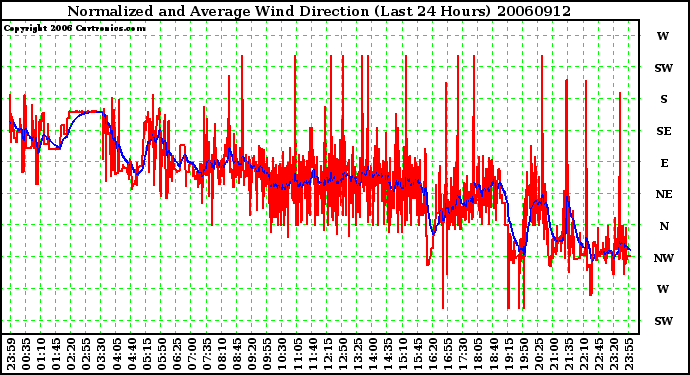Select the '12:50' time label
The image size is (690, 375).
pyautogui.click(x=343, y=354)
